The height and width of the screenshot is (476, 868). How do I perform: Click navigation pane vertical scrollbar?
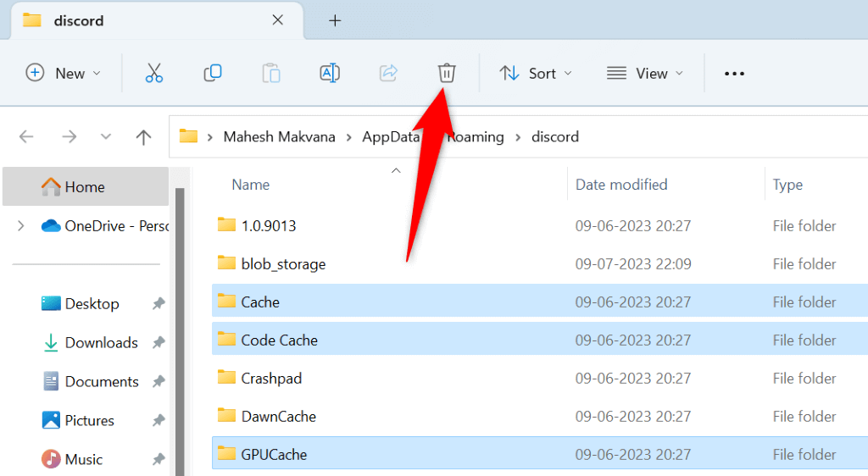coord(180,332)
